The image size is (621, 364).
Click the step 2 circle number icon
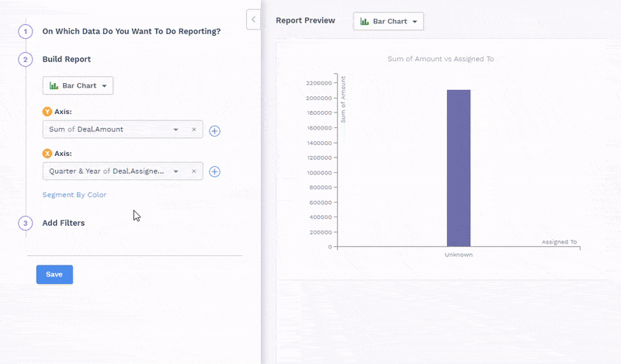coord(25,59)
